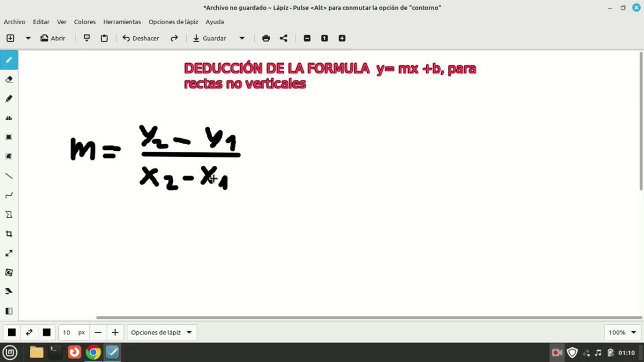
Task: Reset zoom with the 1 icon
Action: (x=325, y=38)
